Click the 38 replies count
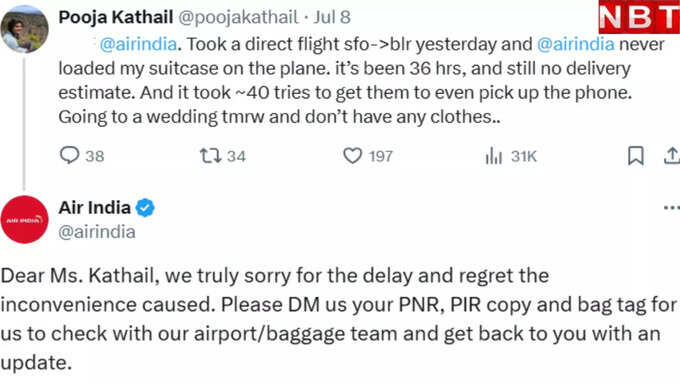The width and height of the screenshot is (680, 383). (95, 156)
